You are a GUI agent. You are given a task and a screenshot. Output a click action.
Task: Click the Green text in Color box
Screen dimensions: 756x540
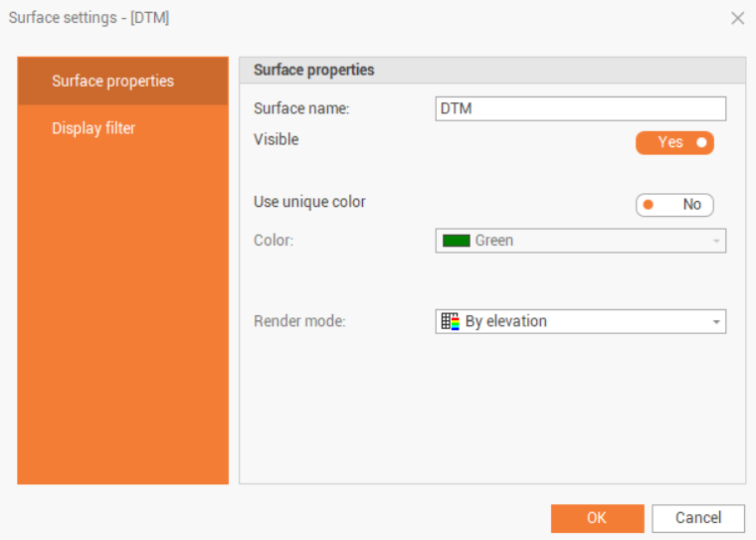pyautogui.click(x=494, y=241)
